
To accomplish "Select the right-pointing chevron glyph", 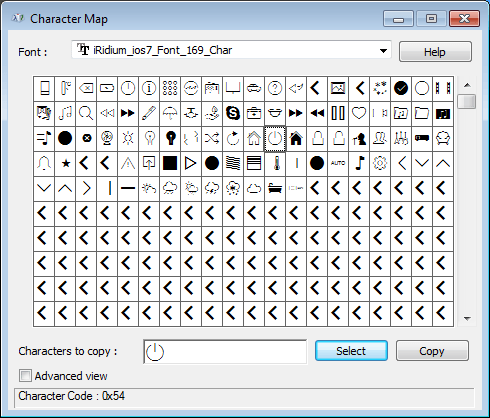I will coord(86,189).
